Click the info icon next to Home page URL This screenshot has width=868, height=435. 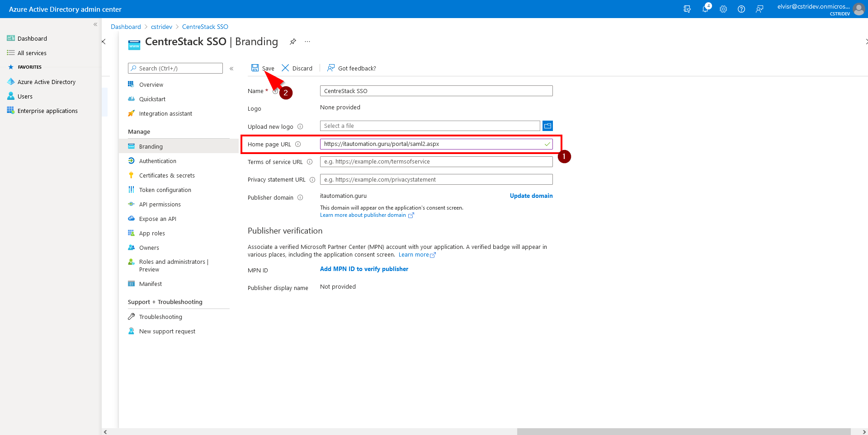coord(298,144)
